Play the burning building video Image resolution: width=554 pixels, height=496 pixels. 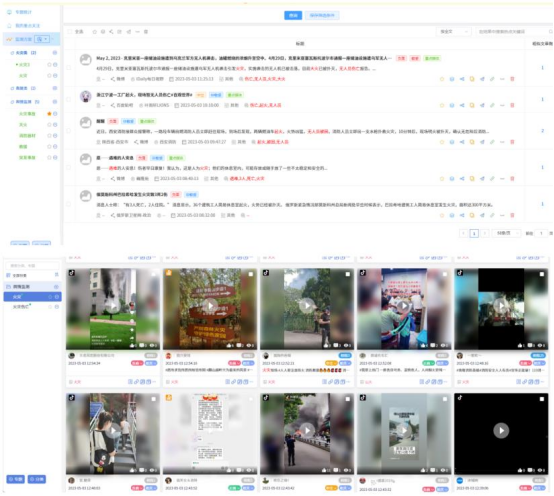coord(113,306)
